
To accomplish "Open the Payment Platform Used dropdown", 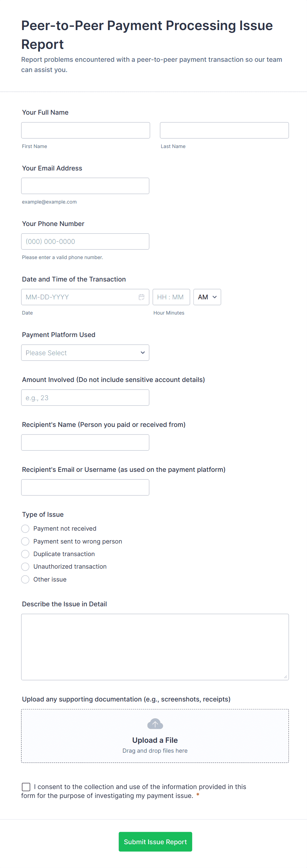I will 85,353.
